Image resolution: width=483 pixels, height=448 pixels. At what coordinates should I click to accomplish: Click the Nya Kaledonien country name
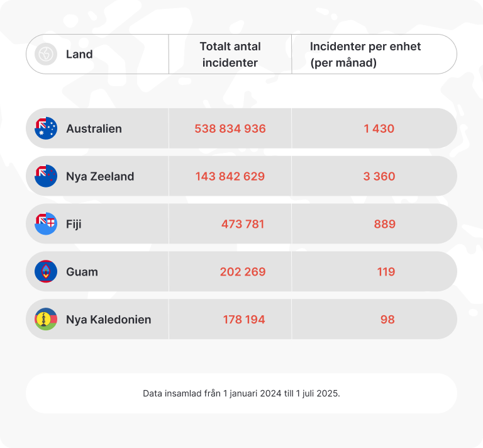pos(108,320)
